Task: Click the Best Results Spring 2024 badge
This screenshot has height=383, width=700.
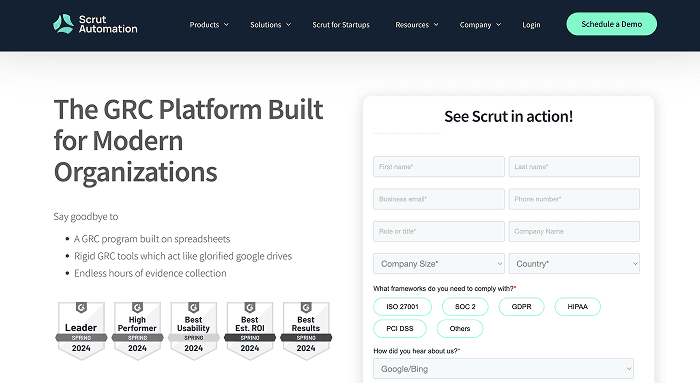Action: click(306, 330)
